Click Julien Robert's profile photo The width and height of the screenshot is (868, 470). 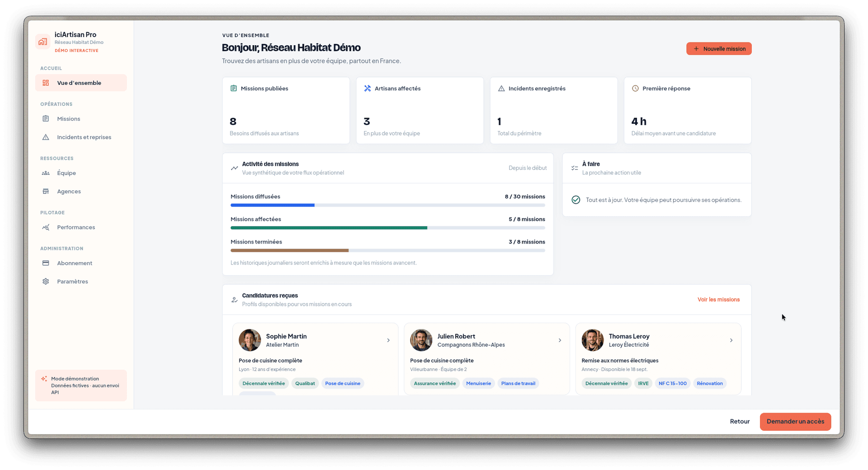click(421, 340)
